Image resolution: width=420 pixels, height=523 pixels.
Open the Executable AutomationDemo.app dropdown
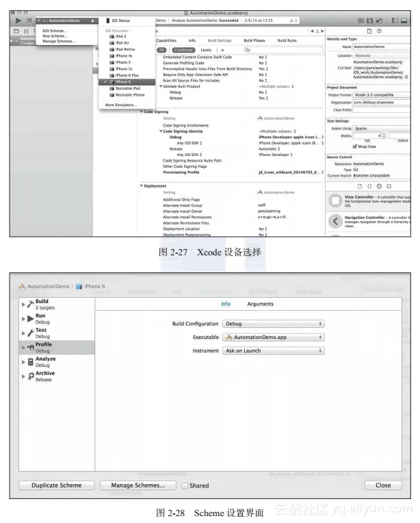274,337
